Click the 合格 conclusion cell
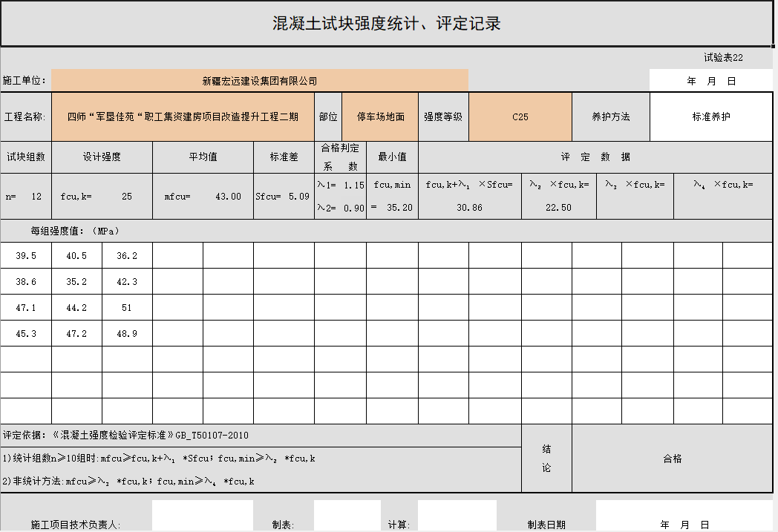This screenshot has width=778, height=532. tap(673, 459)
